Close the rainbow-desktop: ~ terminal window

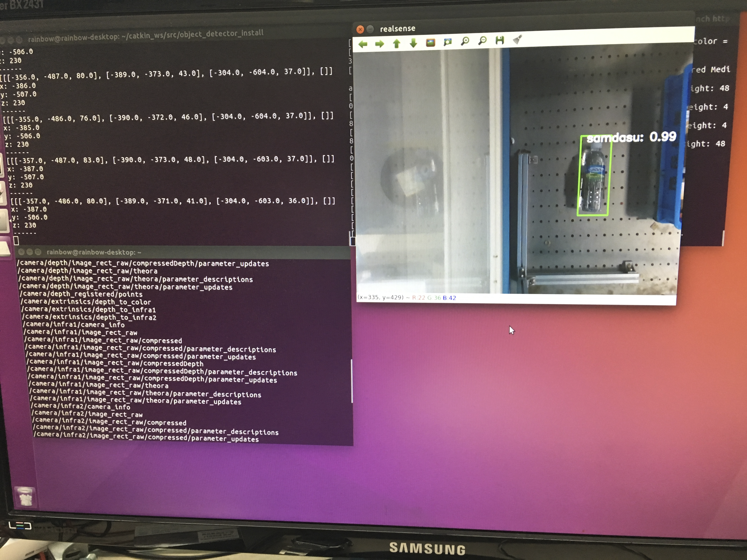coord(21,252)
